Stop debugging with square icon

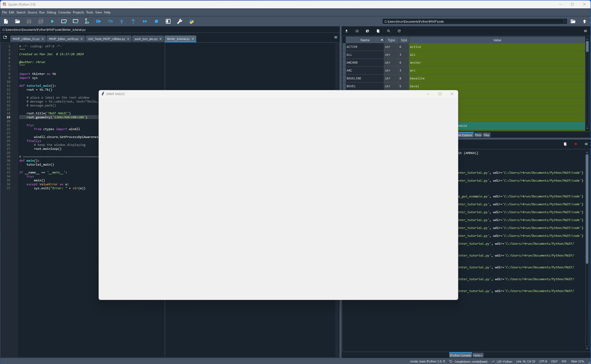(156, 21)
